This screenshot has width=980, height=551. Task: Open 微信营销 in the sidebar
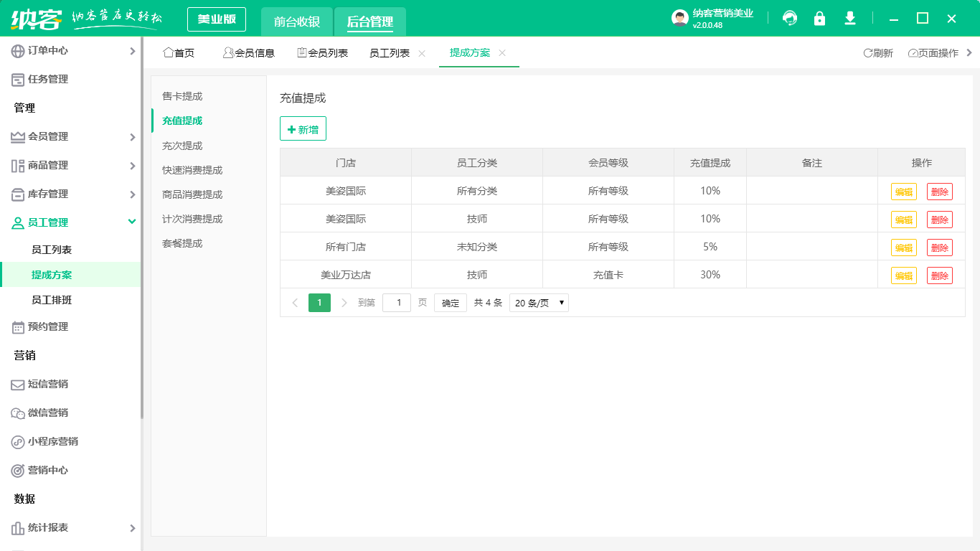pos(48,413)
